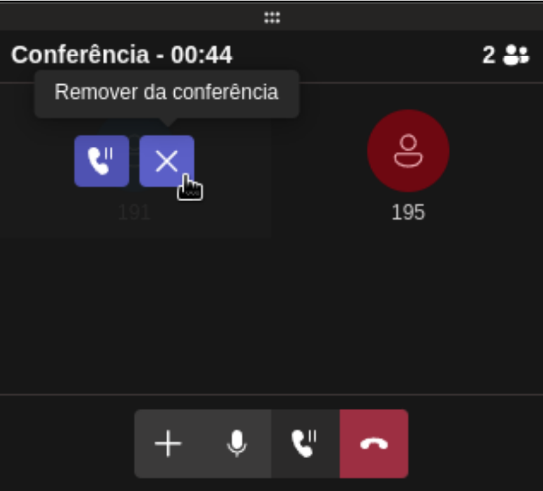
Task: Hang up the conference call
Action: pyautogui.click(x=374, y=444)
